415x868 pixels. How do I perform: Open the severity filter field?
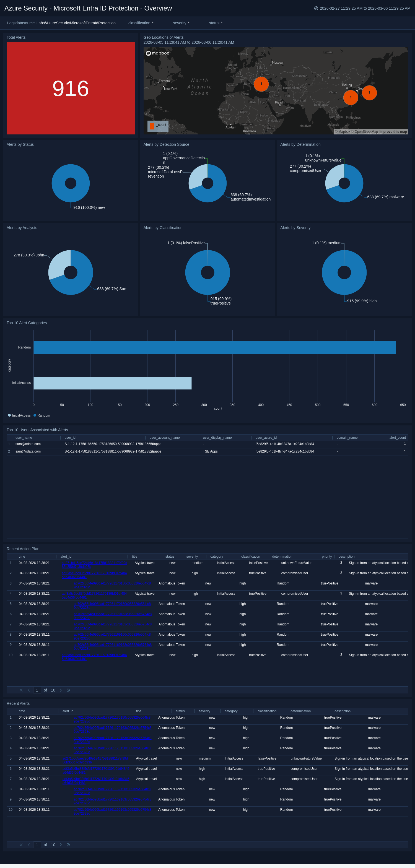point(194,23)
